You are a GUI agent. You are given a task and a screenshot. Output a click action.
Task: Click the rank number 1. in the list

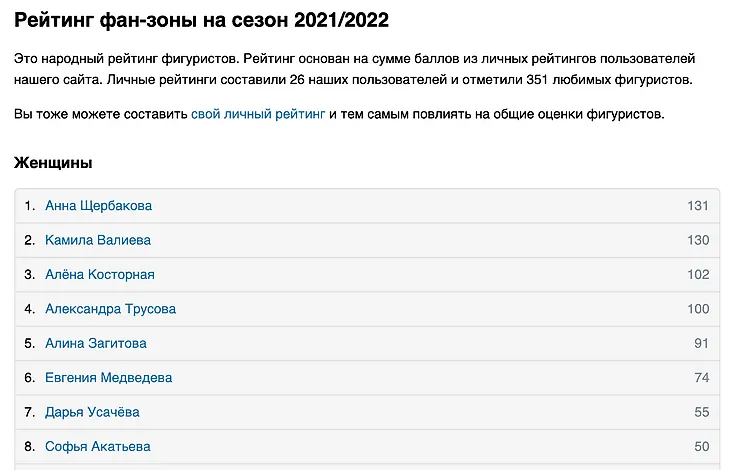tap(30, 206)
